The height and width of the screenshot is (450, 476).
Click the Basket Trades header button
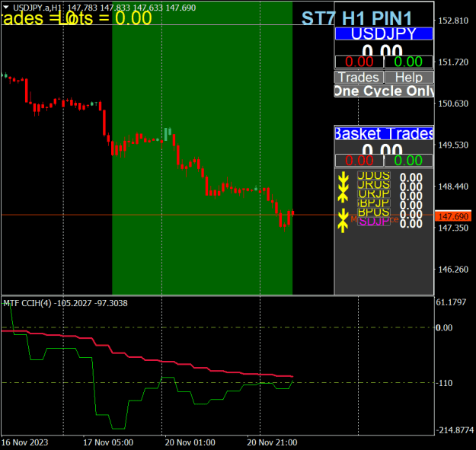pyautogui.click(x=384, y=133)
